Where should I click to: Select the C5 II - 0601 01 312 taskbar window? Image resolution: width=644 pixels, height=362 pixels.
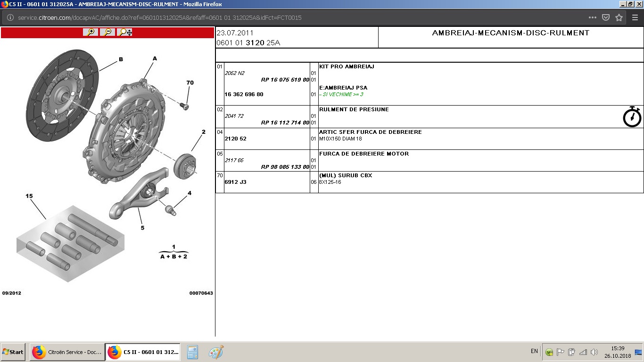tap(142, 352)
